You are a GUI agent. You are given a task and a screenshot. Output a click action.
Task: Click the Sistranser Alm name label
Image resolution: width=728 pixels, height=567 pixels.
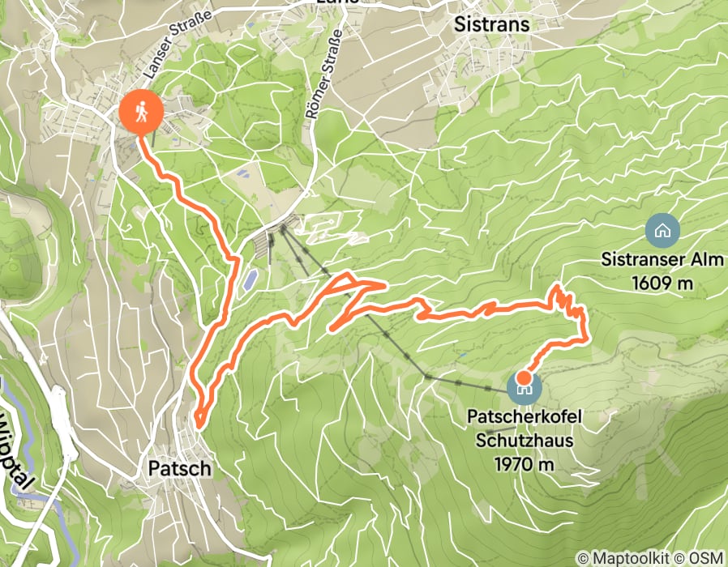662,259
